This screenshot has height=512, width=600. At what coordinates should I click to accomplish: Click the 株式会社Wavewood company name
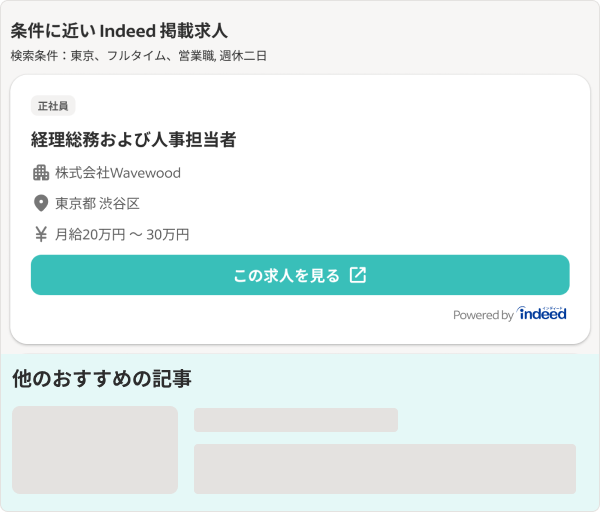[x=118, y=173]
